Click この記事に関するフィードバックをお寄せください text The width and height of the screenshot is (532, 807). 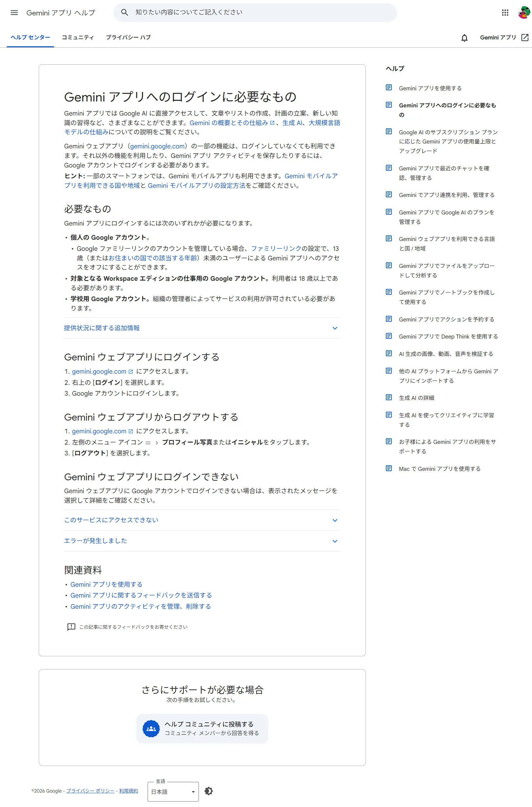point(133,627)
